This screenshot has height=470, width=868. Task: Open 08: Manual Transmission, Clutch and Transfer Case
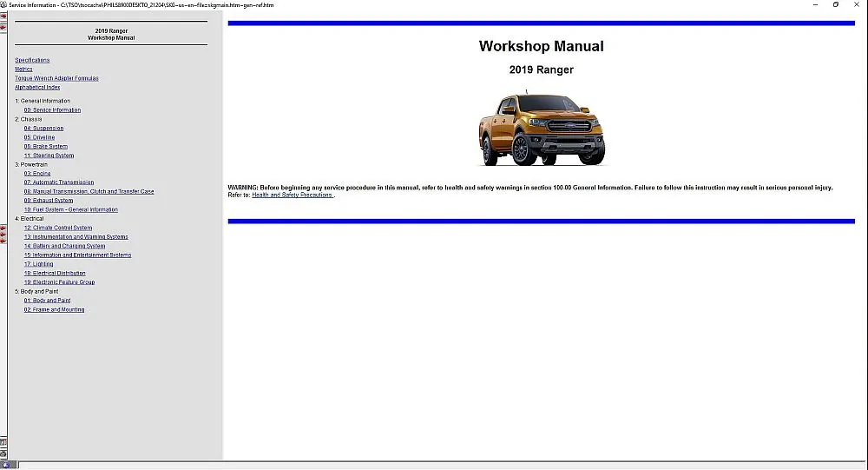tap(89, 192)
